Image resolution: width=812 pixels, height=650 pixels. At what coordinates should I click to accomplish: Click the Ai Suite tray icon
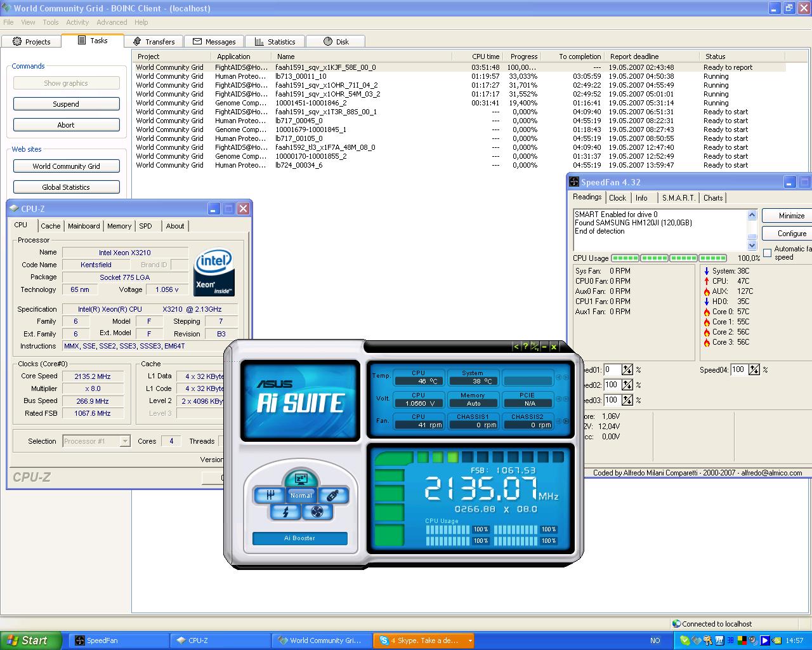coord(719,640)
